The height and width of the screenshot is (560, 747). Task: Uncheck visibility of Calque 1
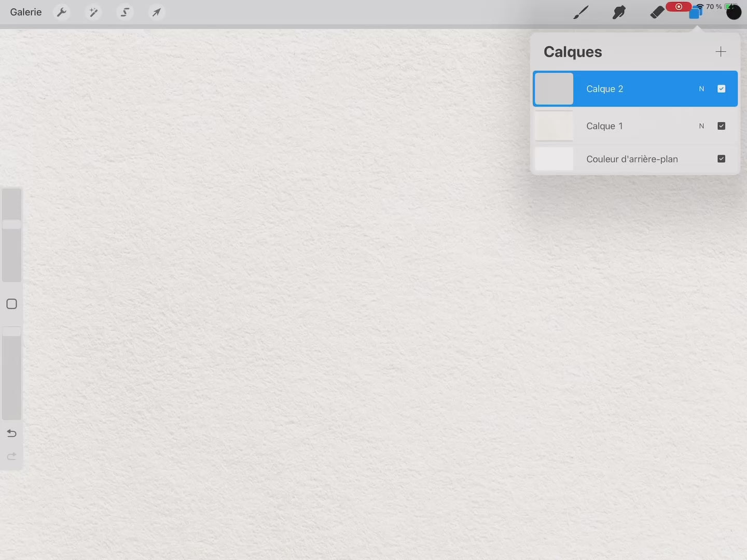click(x=721, y=126)
